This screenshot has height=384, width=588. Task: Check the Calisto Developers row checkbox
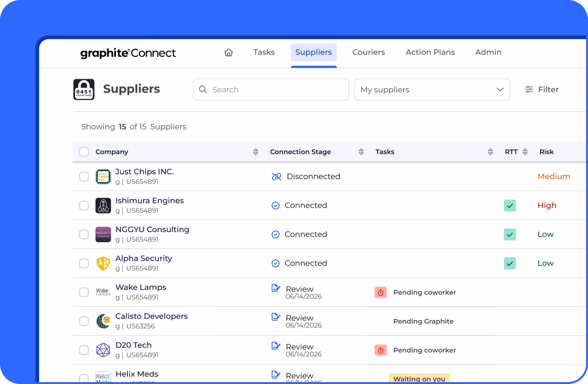pos(84,321)
